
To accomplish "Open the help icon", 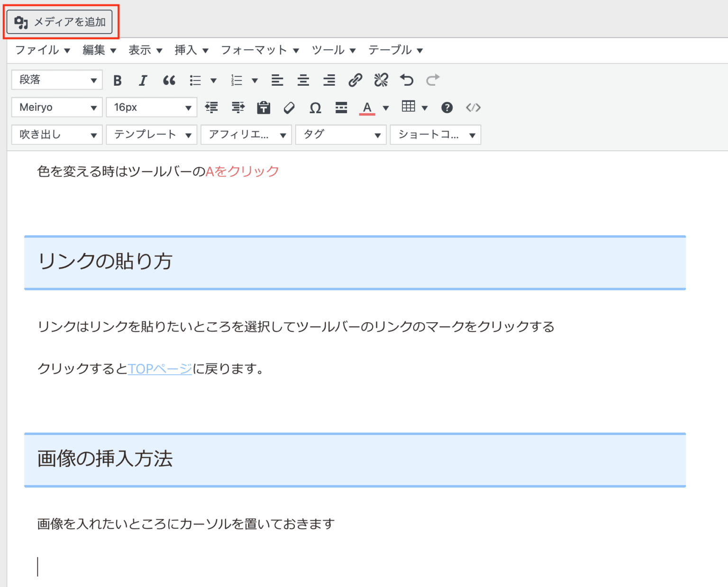I will click(x=447, y=108).
